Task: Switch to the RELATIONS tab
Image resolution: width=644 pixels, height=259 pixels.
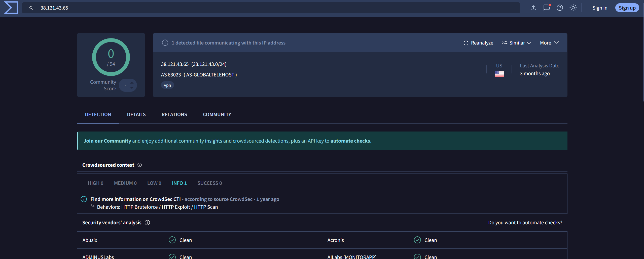Action: point(174,114)
